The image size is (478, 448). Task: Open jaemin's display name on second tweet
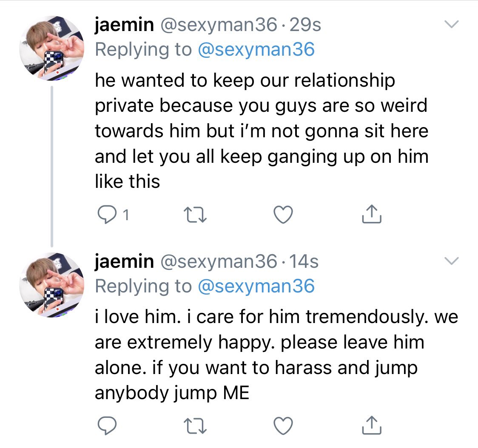click(124, 262)
